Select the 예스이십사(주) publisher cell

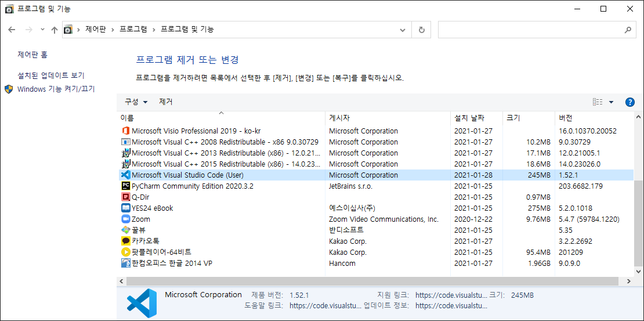coord(352,208)
